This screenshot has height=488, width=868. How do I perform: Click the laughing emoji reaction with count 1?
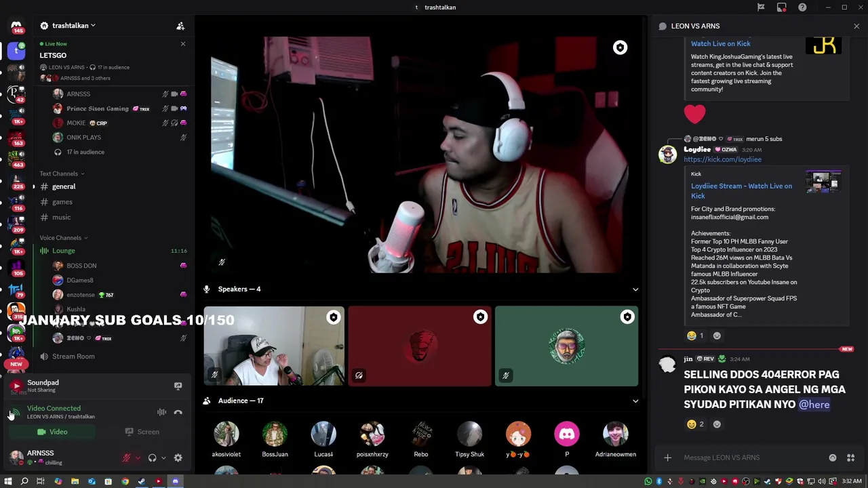[695, 335]
